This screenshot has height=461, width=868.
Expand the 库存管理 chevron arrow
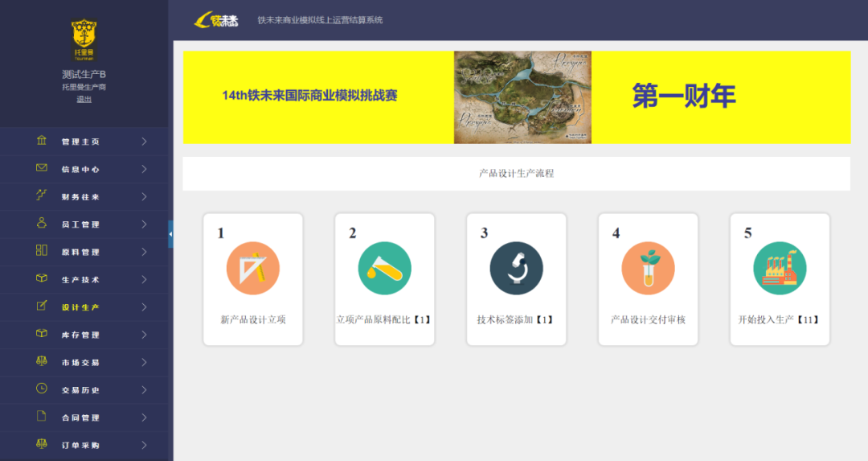click(144, 335)
